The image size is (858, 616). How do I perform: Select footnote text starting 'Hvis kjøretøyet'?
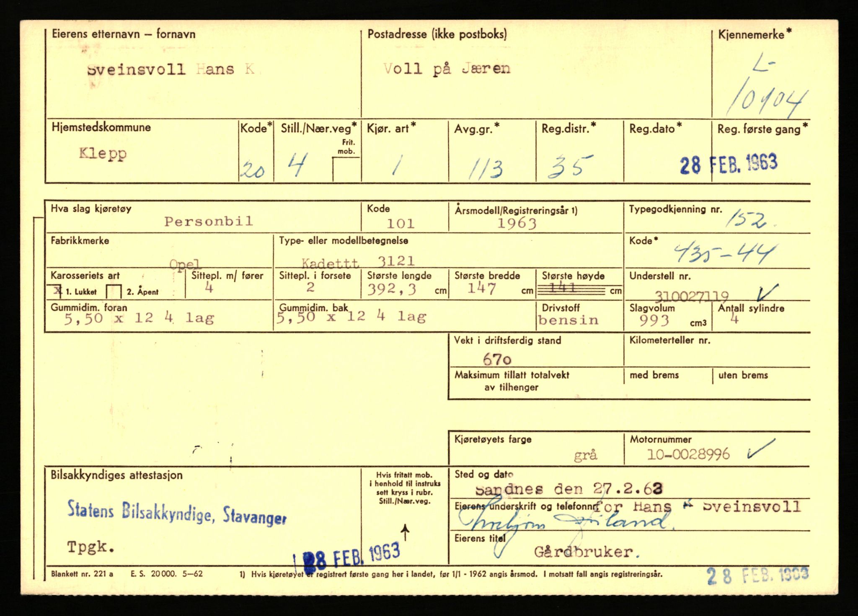[x=457, y=574]
